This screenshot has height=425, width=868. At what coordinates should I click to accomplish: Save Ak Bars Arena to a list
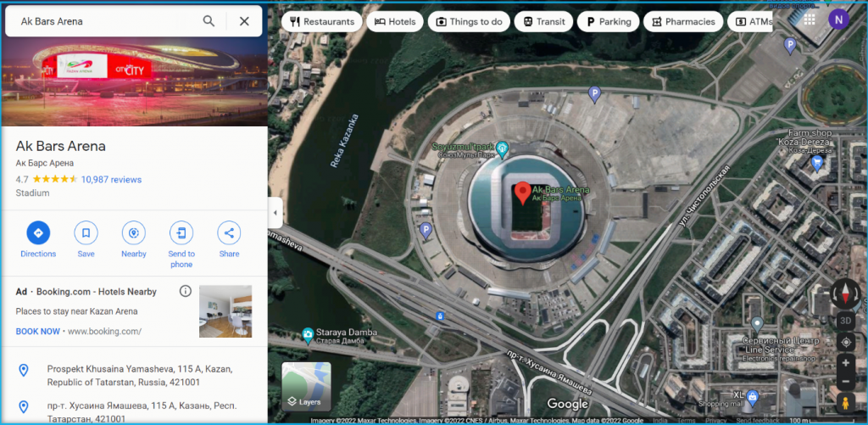coord(86,232)
